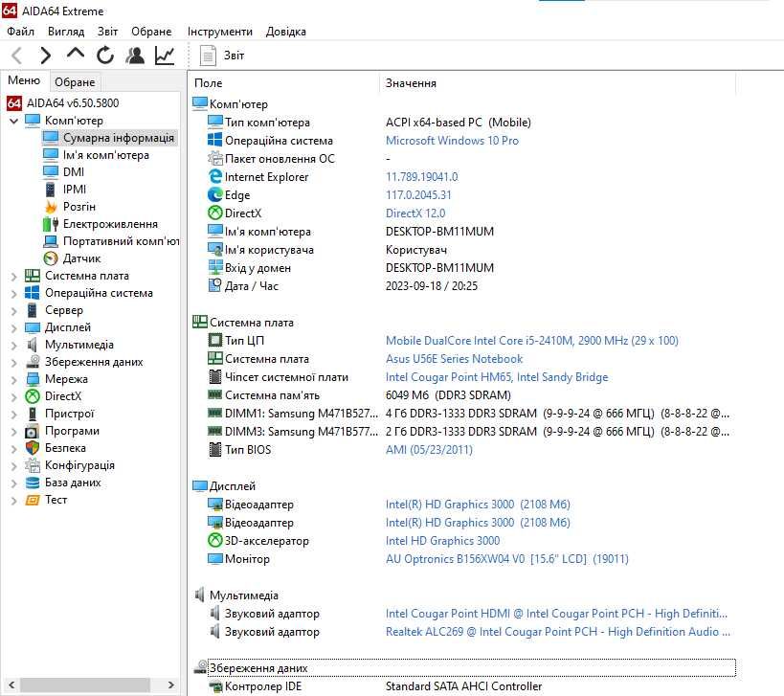Click the Edge browser icon row

[x=215, y=195]
